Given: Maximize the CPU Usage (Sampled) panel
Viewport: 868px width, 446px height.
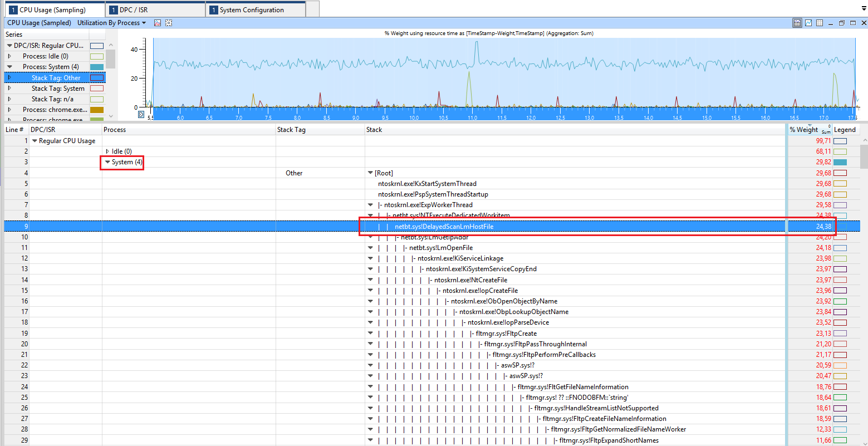Looking at the screenshot, I should (853, 23).
